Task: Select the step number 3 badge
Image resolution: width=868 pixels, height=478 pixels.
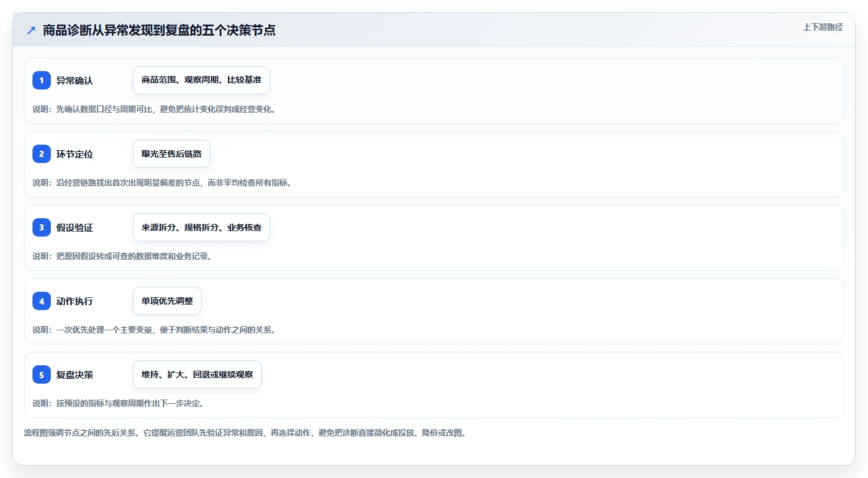Action: point(42,227)
